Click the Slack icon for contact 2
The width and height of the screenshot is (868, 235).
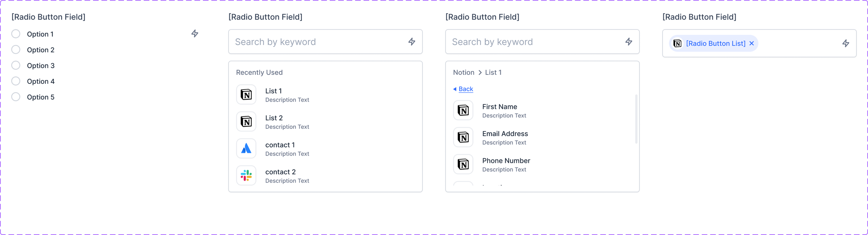[x=246, y=175]
